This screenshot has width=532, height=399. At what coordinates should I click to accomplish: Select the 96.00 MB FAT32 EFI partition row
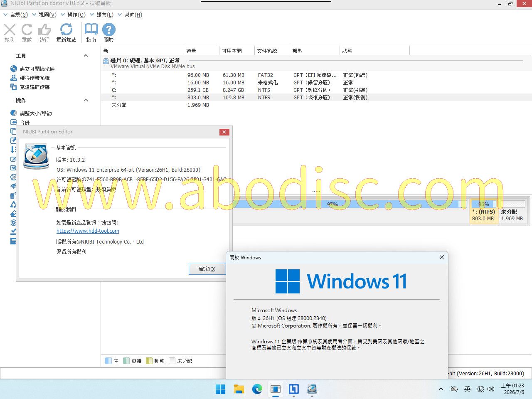(x=316, y=75)
